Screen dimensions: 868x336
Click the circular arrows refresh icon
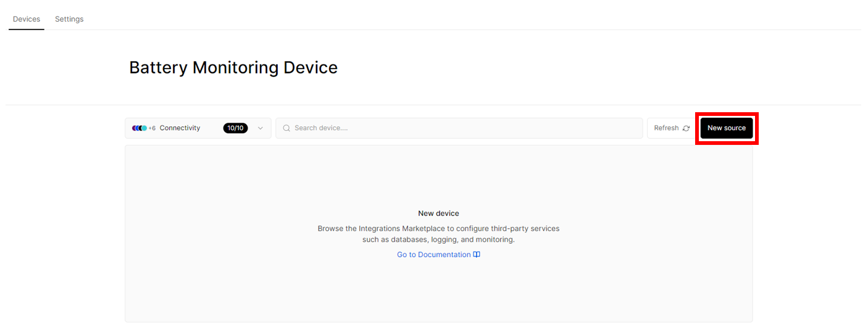(686, 128)
